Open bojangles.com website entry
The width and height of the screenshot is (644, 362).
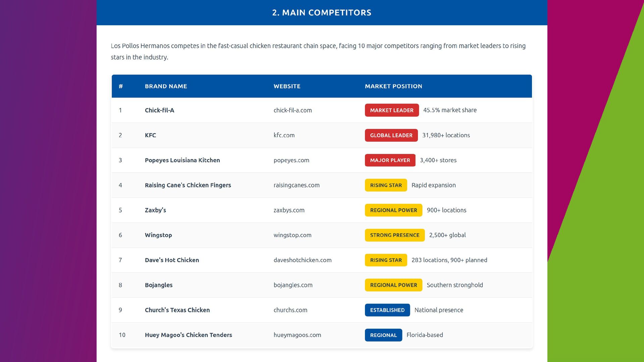click(293, 285)
